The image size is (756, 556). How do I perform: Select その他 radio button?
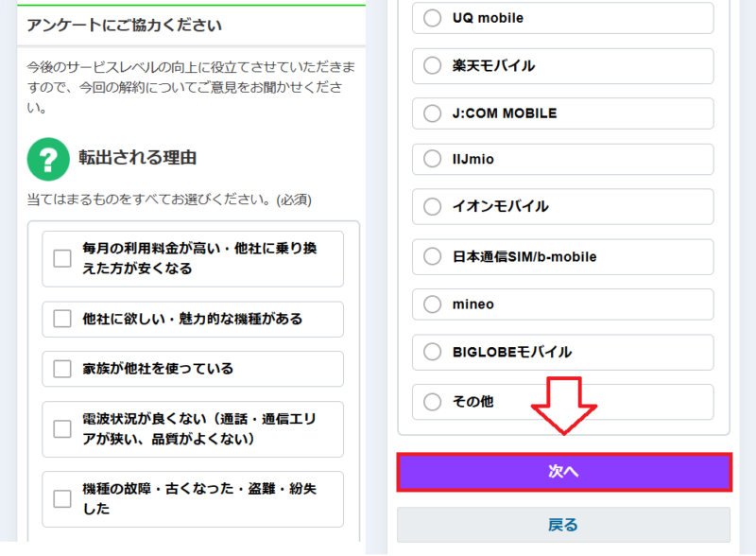(x=432, y=402)
